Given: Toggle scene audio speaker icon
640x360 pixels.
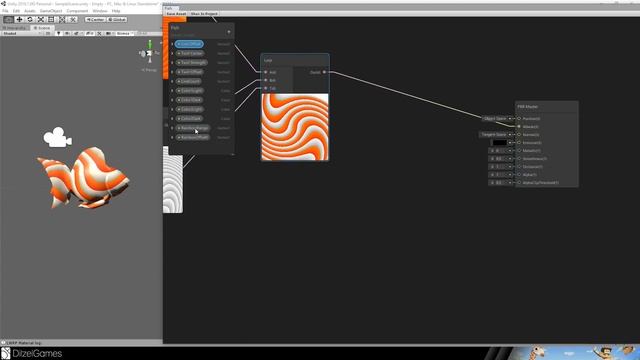Looking at the screenshot, I should [67, 33].
